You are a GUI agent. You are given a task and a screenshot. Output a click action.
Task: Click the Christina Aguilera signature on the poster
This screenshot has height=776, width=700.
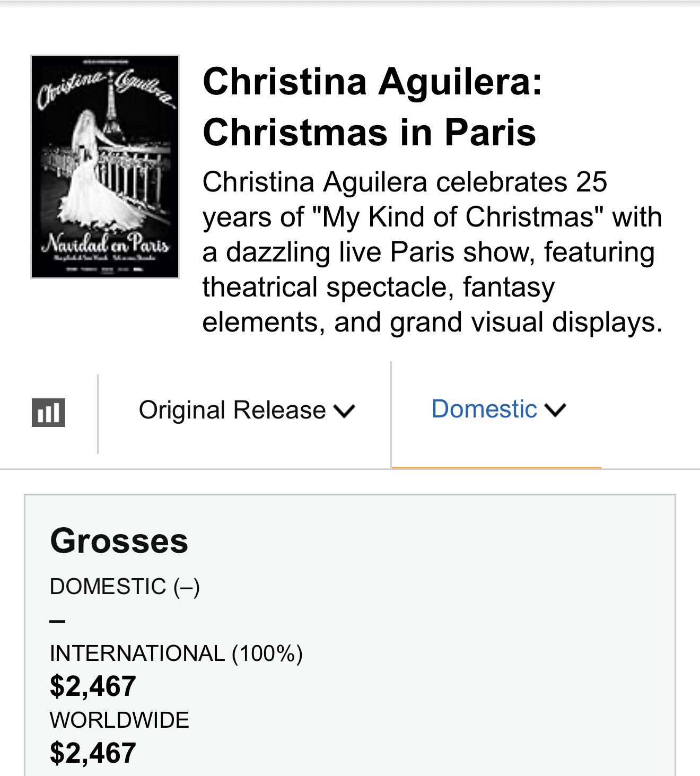click(105, 88)
